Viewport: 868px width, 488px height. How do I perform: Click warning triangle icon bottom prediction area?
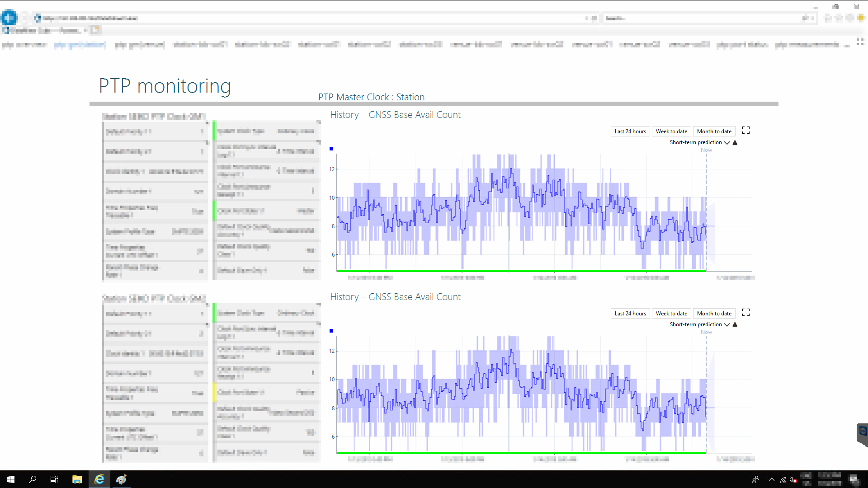point(735,324)
